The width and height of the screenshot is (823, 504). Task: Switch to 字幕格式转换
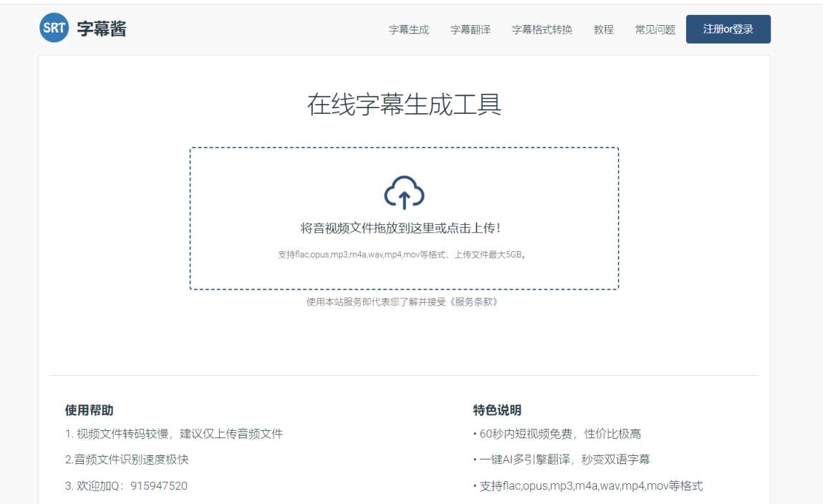(544, 29)
